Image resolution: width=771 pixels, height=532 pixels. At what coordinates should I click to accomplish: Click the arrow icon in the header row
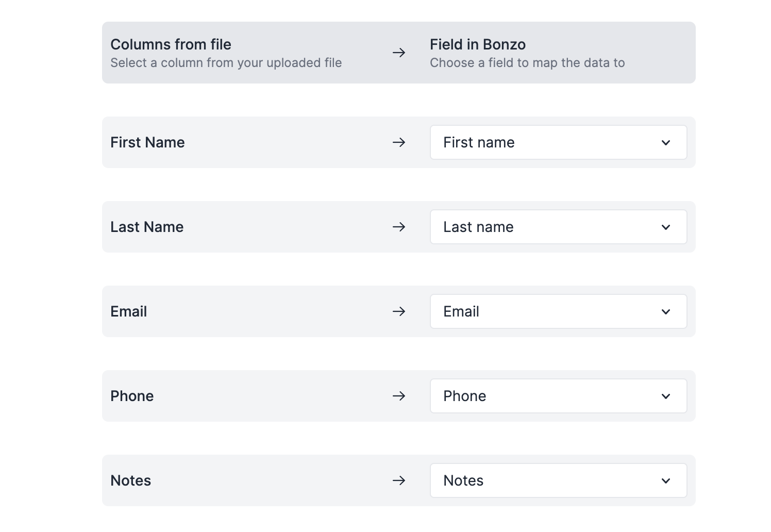(399, 53)
